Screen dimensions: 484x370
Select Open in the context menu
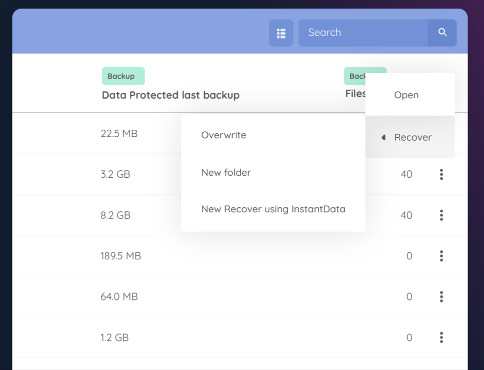pyautogui.click(x=410, y=95)
